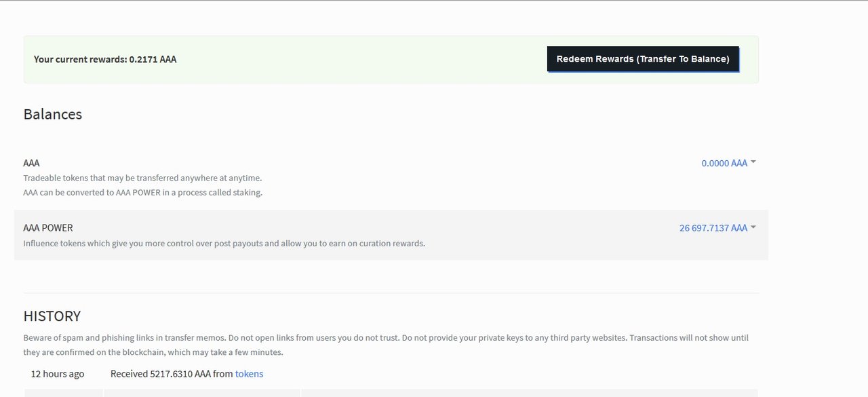Click the empty area of the green rewards banner
Viewport: 868px width, 397px height.
coord(359,59)
